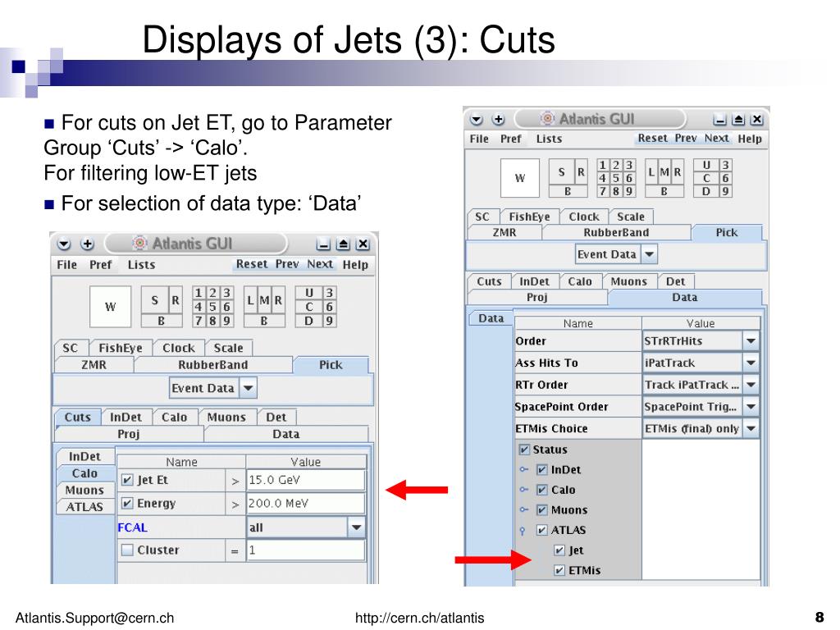
Task: Pick the U cell in right window layout
Action: click(x=706, y=165)
